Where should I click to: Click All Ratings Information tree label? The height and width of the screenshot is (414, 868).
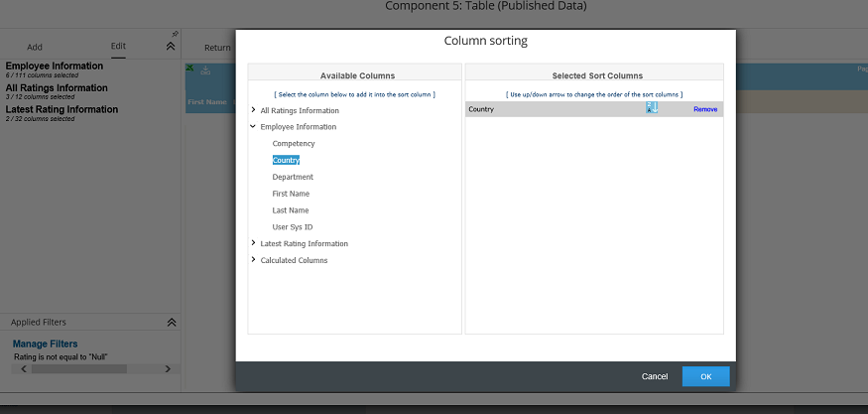[x=300, y=110]
